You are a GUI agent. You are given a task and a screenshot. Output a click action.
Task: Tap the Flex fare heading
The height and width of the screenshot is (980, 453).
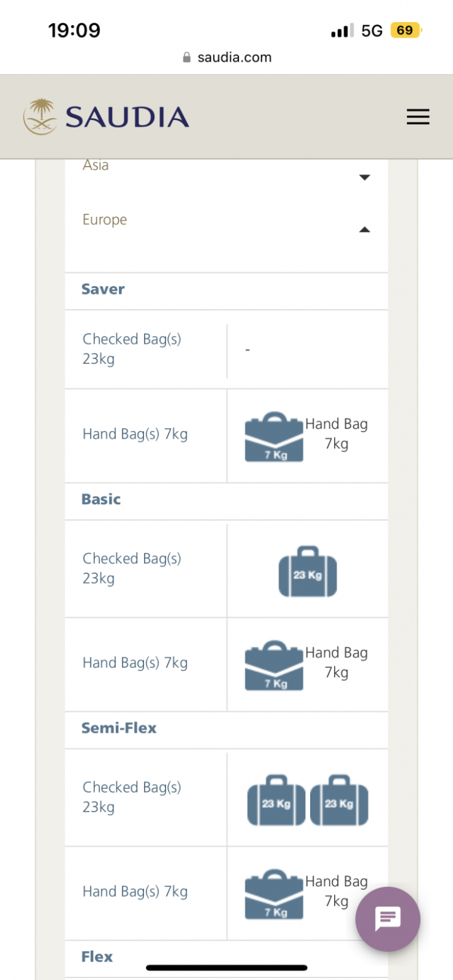click(x=97, y=957)
